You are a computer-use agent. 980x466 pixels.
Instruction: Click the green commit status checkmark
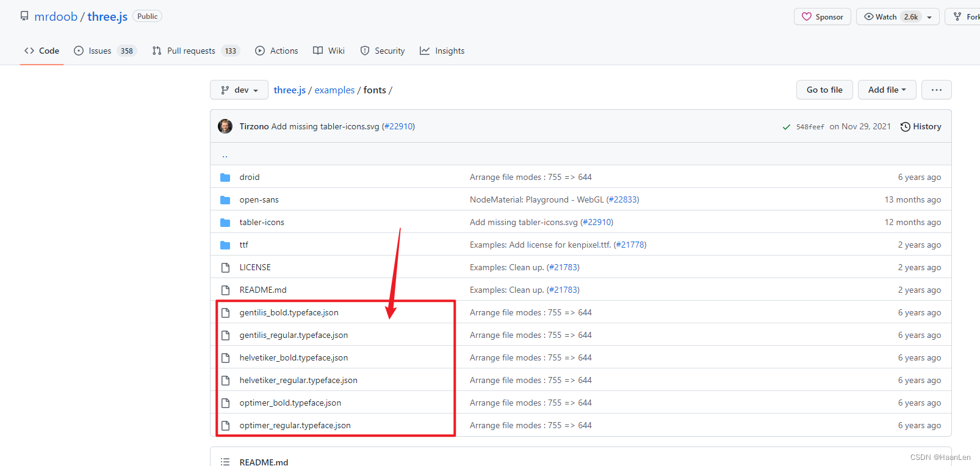click(x=787, y=127)
